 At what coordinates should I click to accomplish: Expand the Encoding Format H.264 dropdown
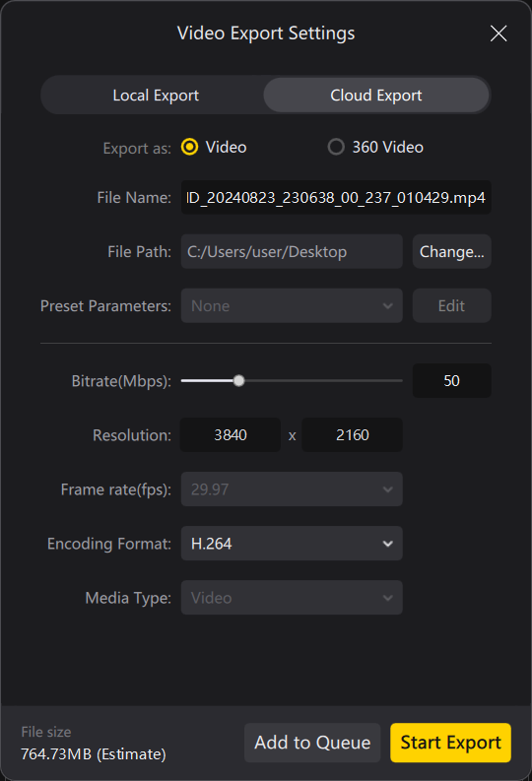pyautogui.click(x=292, y=544)
